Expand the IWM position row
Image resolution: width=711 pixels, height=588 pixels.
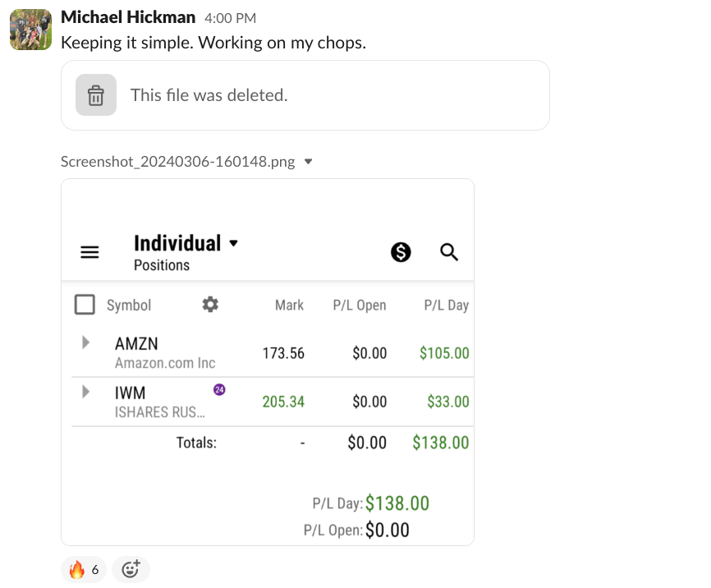86,392
